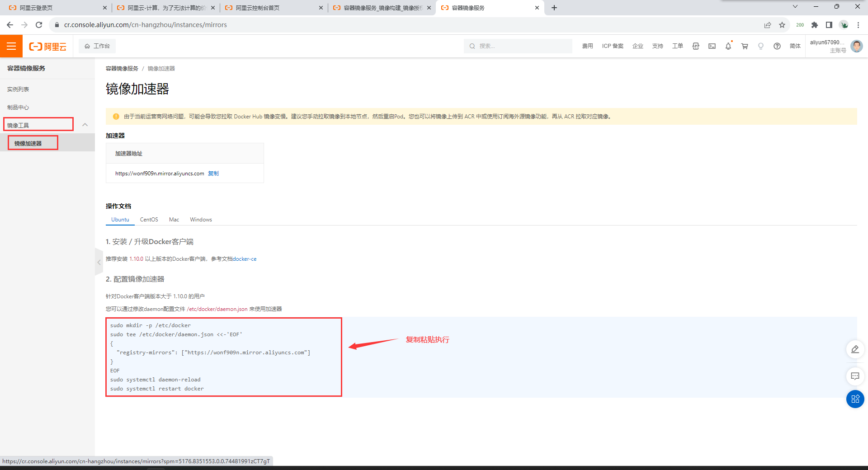The width and height of the screenshot is (868, 470).
Task: Select the accelerator URL text
Action: coord(160,174)
